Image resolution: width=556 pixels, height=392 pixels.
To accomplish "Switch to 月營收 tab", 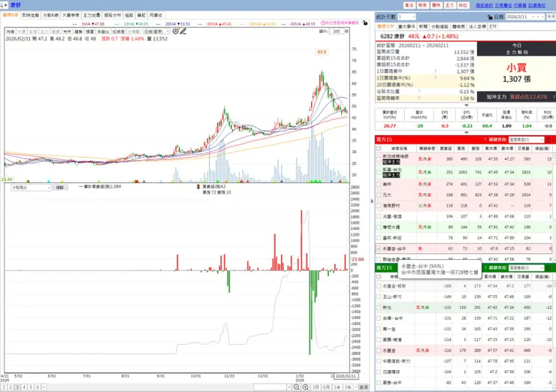I will (x=156, y=15).
